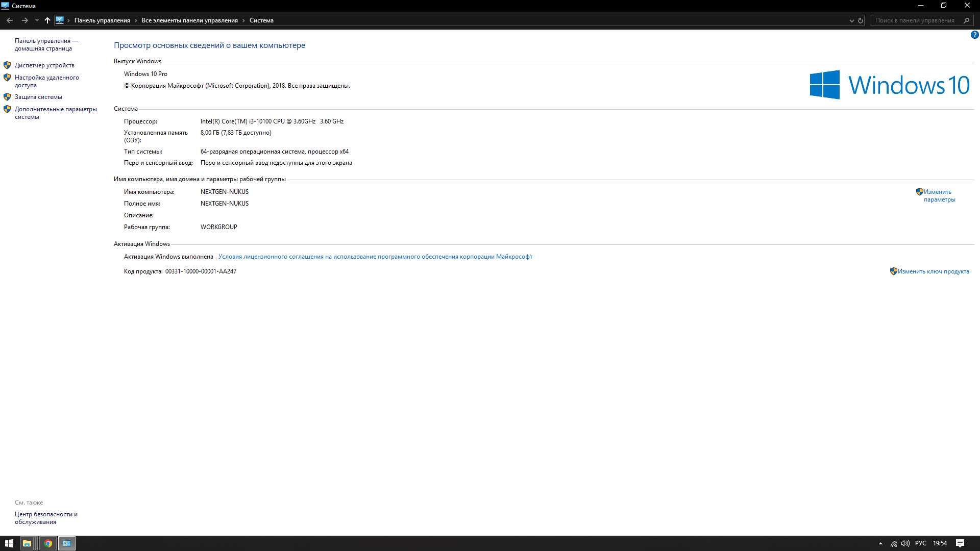
Task: Go back with the left arrow button
Action: 10,20
